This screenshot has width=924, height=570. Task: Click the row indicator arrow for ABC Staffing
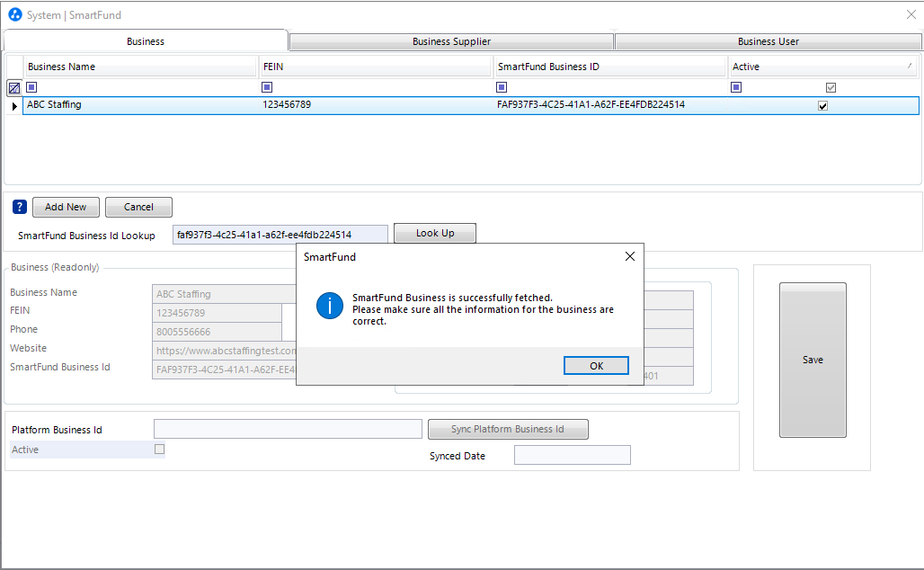pos(14,106)
